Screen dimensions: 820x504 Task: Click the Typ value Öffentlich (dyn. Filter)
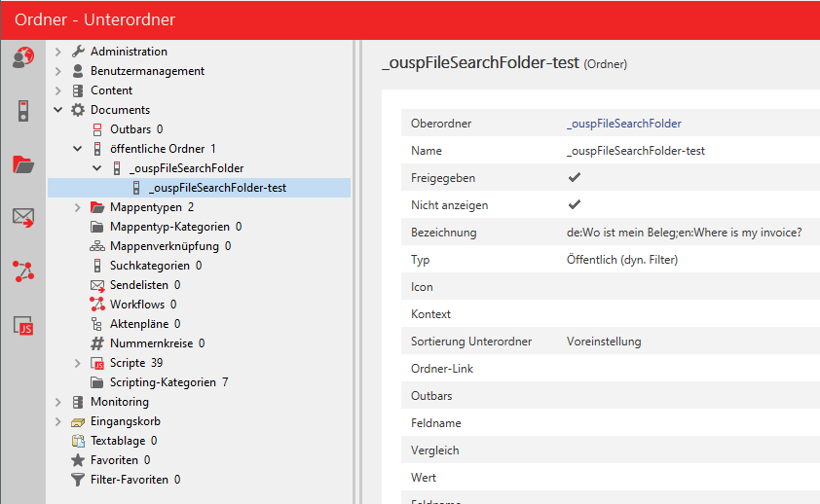pos(622,260)
